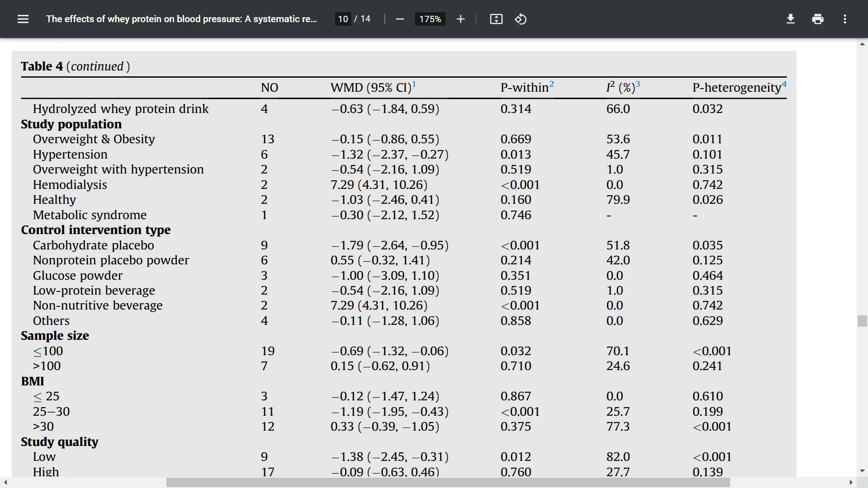Click the 'Low' study quality row label

pos(44,457)
